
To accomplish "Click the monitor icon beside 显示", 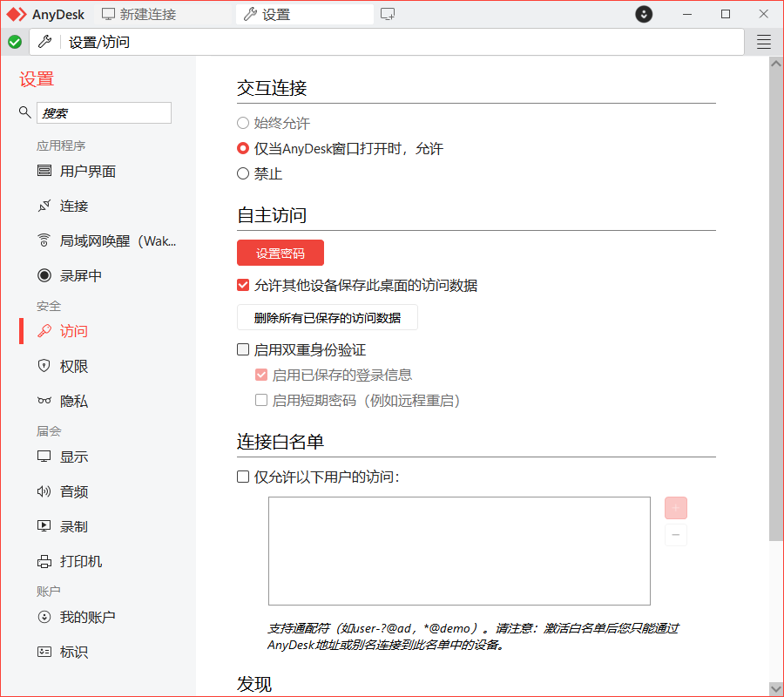I will coord(44,456).
